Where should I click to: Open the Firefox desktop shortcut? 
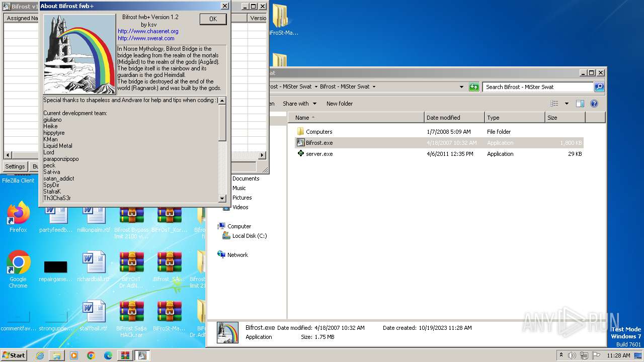click(18, 217)
